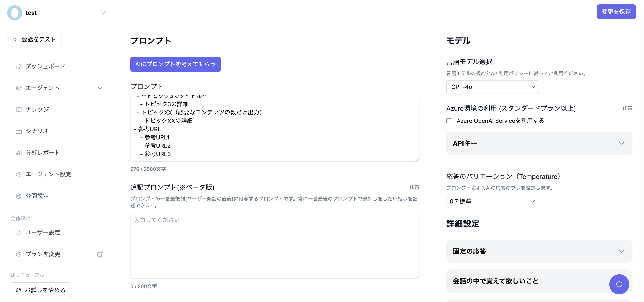Open the Temperature 0.7 標準 dropdown

(492, 201)
